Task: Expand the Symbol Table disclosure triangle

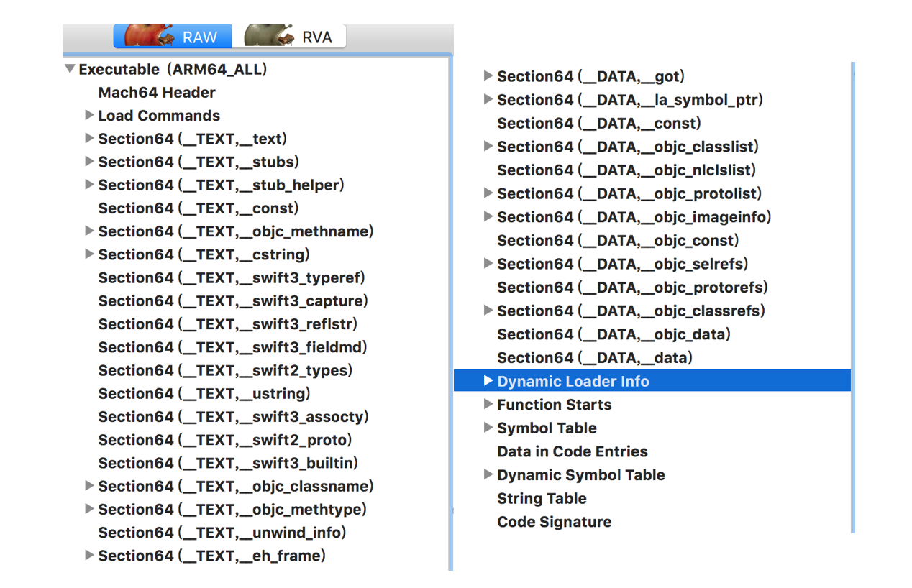Action: [x=488, y=428]
